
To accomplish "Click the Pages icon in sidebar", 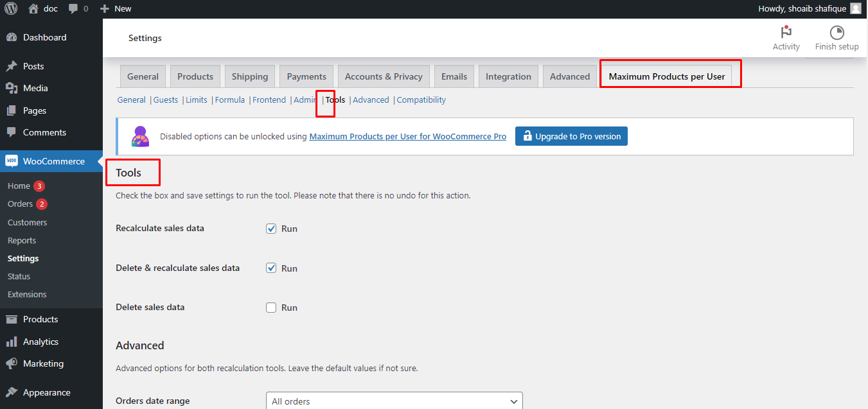I will 12,110.
